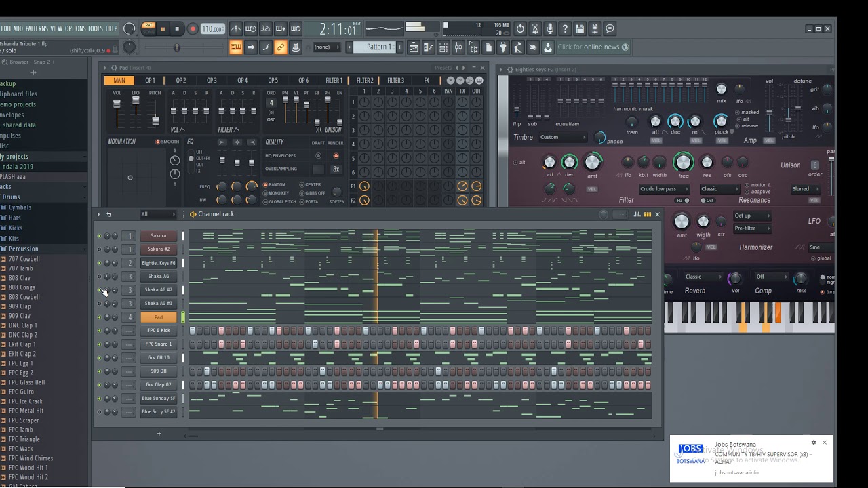The image size is (868, 488).
Task: Open the chat bubble info icon
Action: (610, 28)
